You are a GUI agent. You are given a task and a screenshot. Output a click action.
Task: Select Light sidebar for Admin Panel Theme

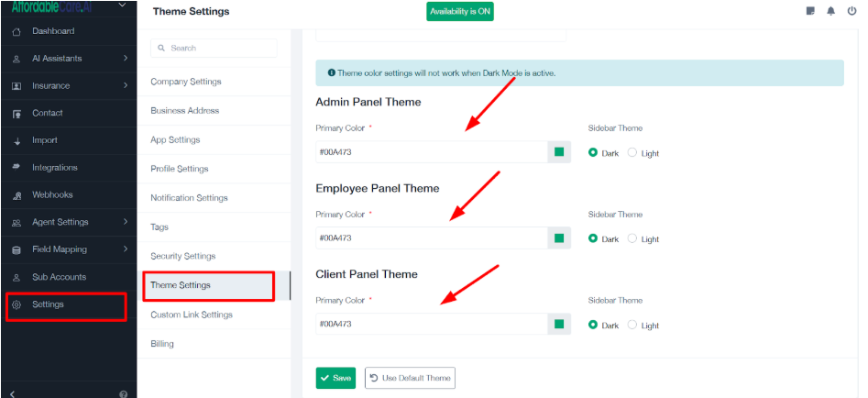pyautogui.click(x=632, y=153)
